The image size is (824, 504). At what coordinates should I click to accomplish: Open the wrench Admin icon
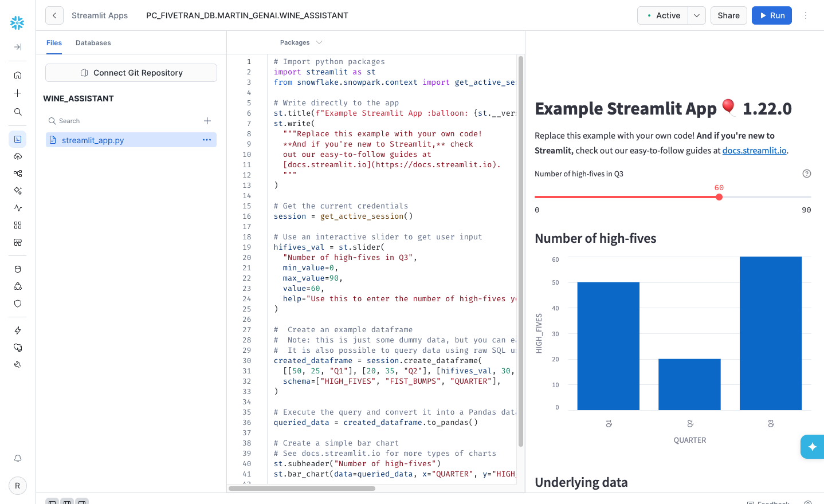tap(18, 365)
